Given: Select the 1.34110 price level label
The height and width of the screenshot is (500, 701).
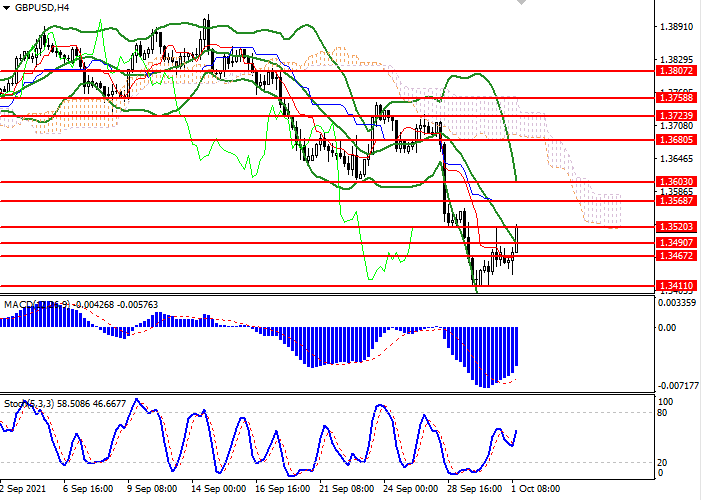Looking at the screenshot, I should pyautogui.click(x=676, y=285).
